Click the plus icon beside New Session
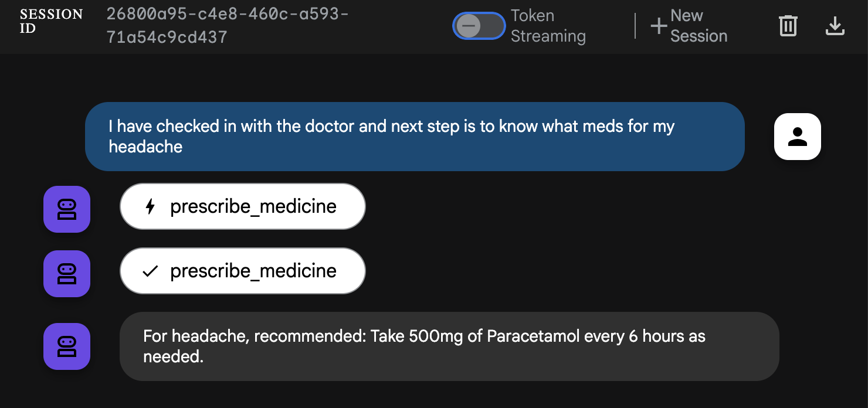Viewport: 868px width, 408px height. pyautogui.click(x=659, y=26)
